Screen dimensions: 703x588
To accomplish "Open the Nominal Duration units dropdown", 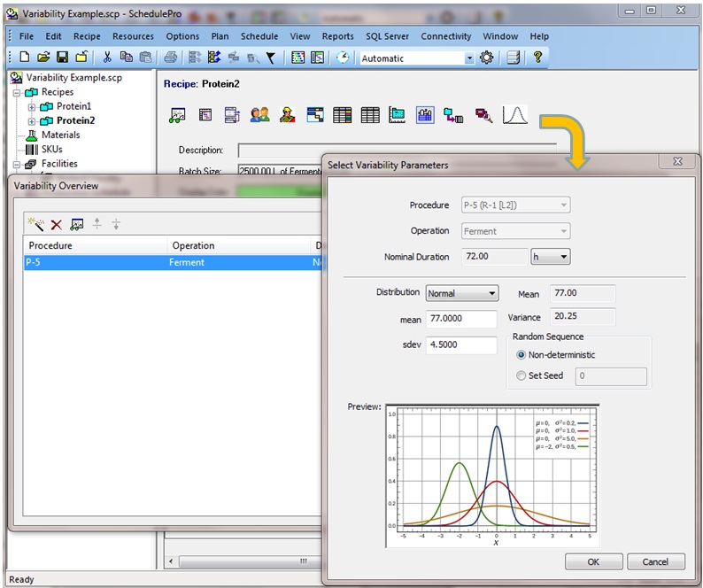I will (550, 257).
